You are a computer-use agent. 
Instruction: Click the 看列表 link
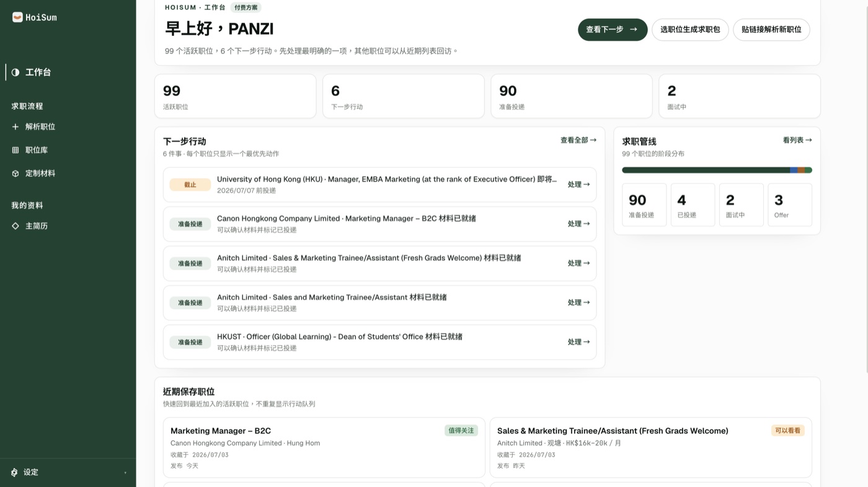(x=797, y=140)
